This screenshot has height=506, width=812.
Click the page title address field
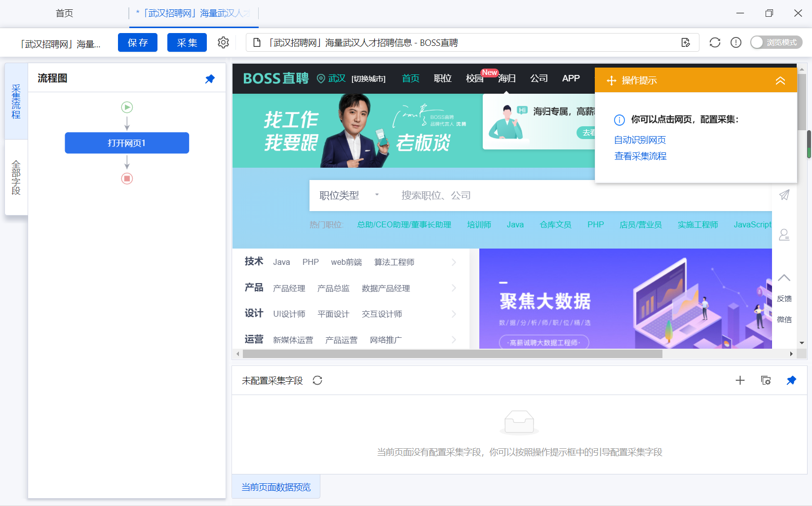(x=472, y=42)
